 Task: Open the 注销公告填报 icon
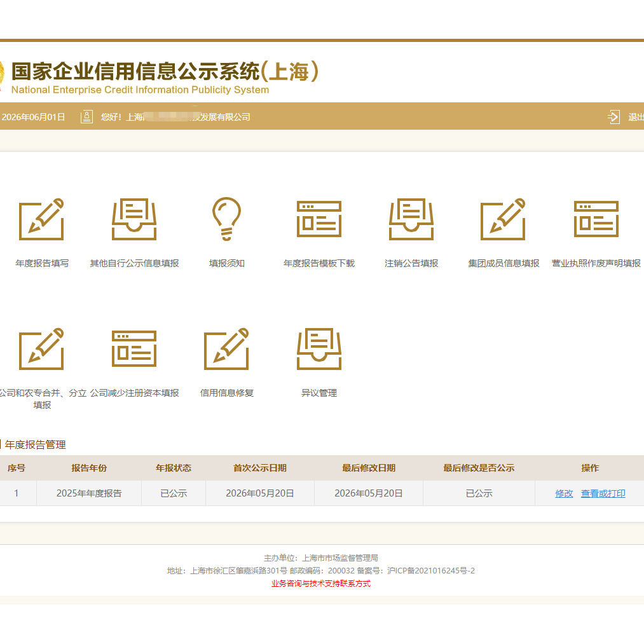point(411,219)
